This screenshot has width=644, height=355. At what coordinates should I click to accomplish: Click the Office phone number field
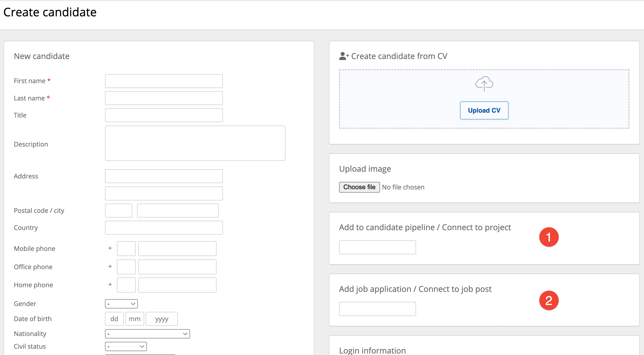pos(177,267)
